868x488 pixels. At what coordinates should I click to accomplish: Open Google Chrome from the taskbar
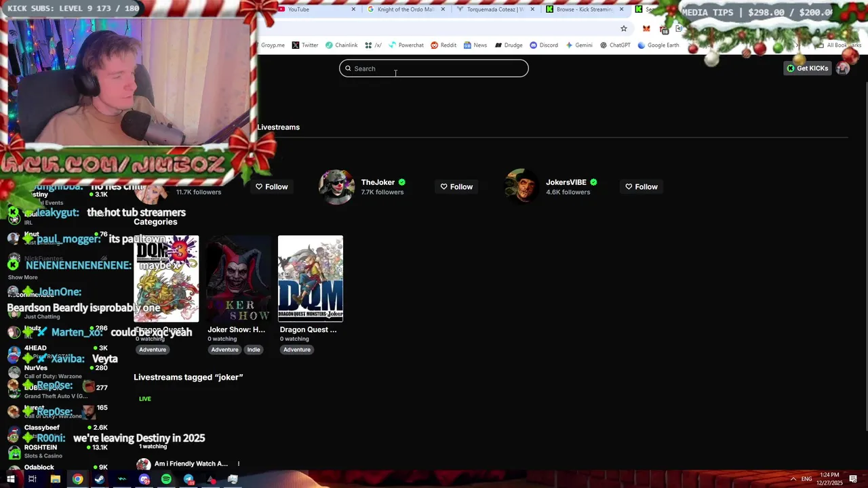(x=78, y=479)
